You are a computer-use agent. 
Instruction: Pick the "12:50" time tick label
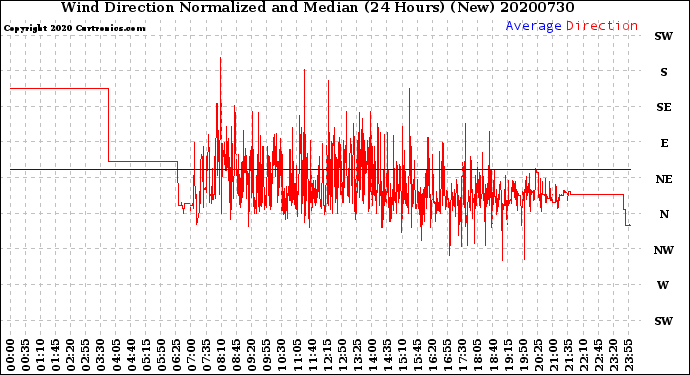[342, 355]
